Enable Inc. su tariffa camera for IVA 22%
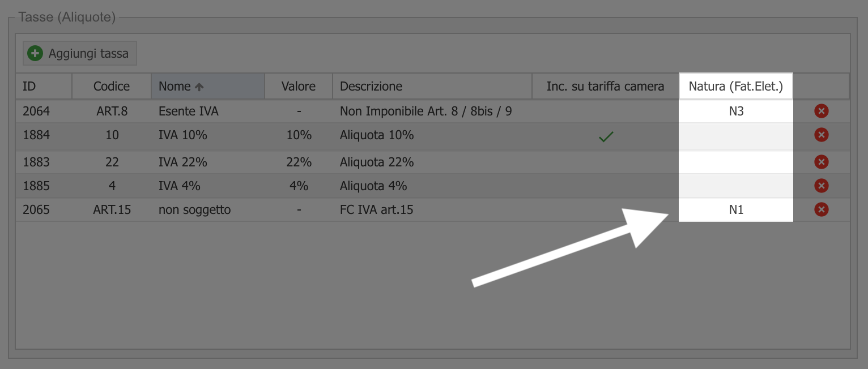 click(606, 162)
